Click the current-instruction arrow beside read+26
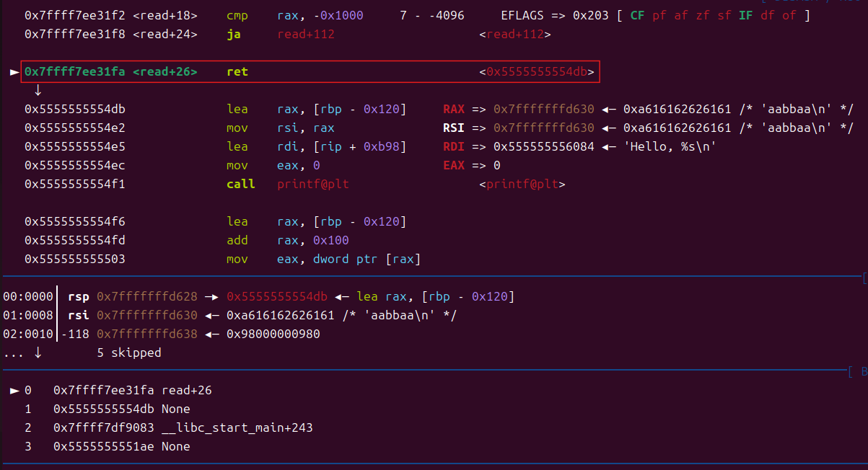Viewport: 868px width, 470px height. pos(14,72)
